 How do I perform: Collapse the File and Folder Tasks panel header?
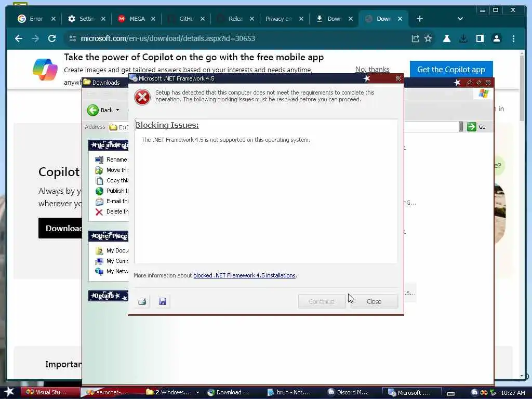point(109,145)
